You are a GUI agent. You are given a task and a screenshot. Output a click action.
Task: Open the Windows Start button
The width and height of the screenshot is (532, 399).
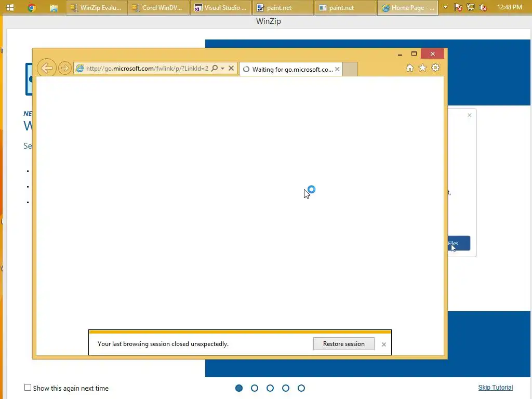pyautogui.click(x=10, y=7)
